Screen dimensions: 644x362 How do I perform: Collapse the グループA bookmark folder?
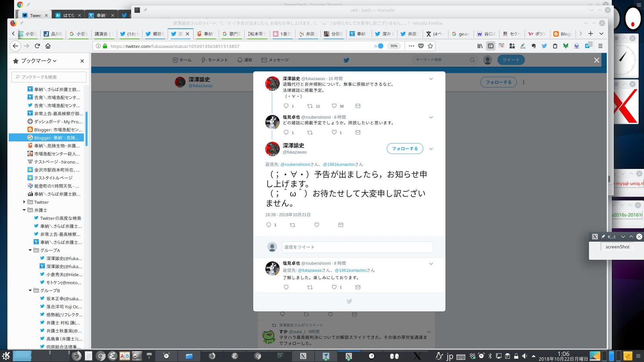click(x=30, y=250)
